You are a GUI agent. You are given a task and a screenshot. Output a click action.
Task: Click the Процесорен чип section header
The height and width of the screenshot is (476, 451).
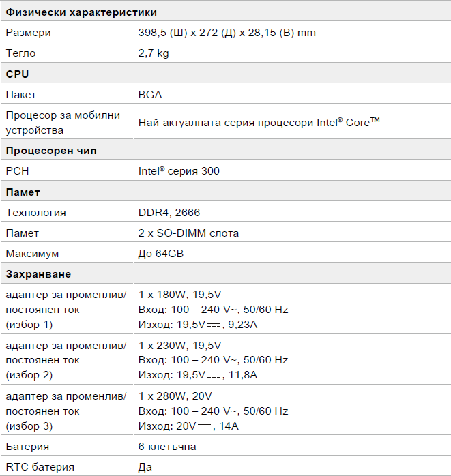51,151
